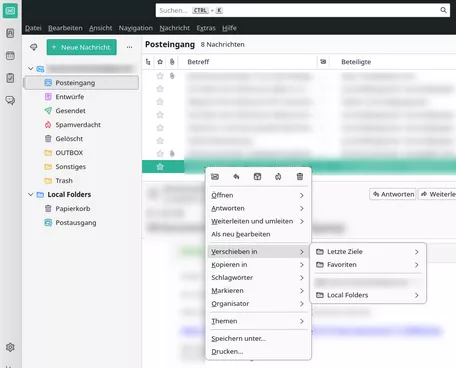Toggle the star on the second message row
This screenshot has height=368, width=456.
point(160,89)
